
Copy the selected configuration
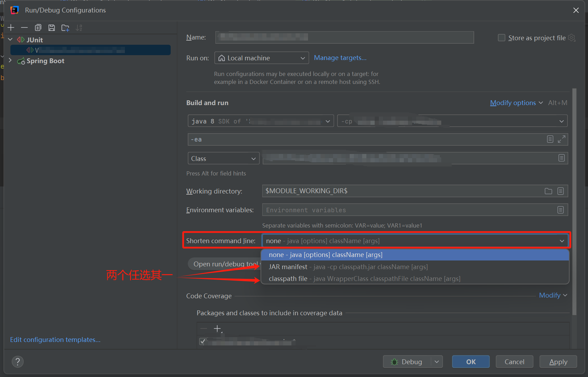click(38, 28)
